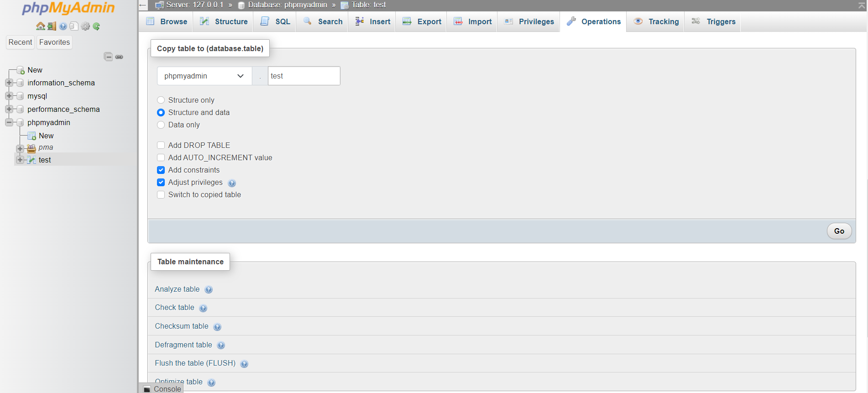Click the Flush the table (FLUSH) link
This screenshot has height=393, width=868.
pyautogui.click(x=195, y=363)
